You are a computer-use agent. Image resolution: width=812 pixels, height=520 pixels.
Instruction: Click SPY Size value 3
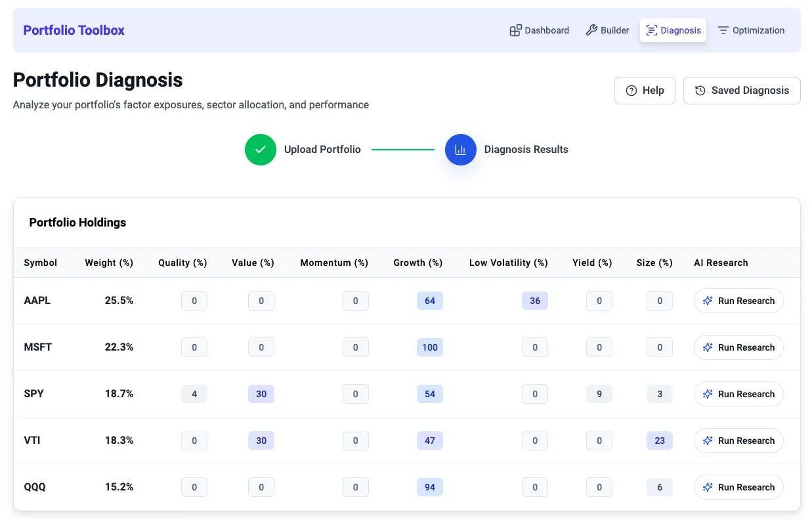[660, 394]
